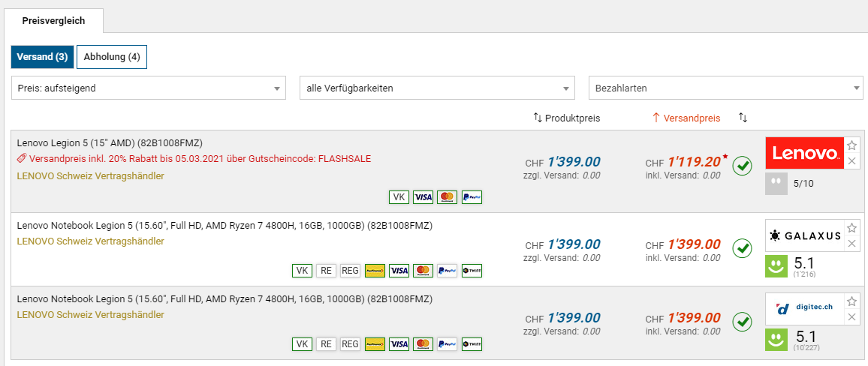Click the CHF 1'119.20 discounted shipping price
The image size is (868, 366).
[x=694, y=161]
